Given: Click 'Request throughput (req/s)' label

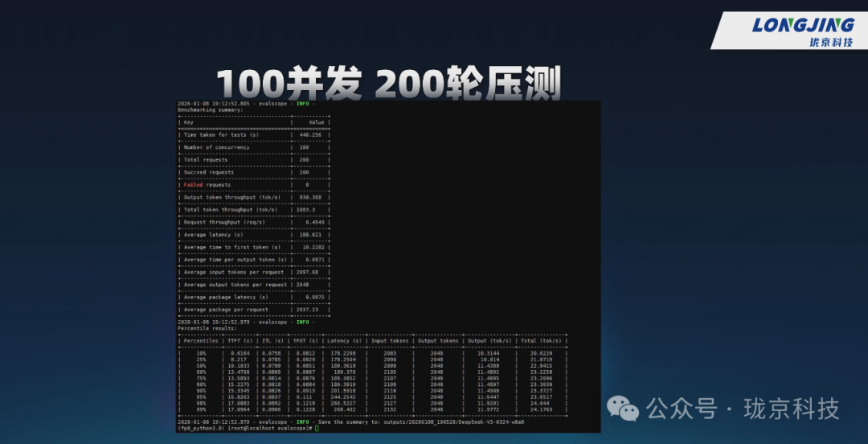Looking at the screenshot, I should click(224, 222).
